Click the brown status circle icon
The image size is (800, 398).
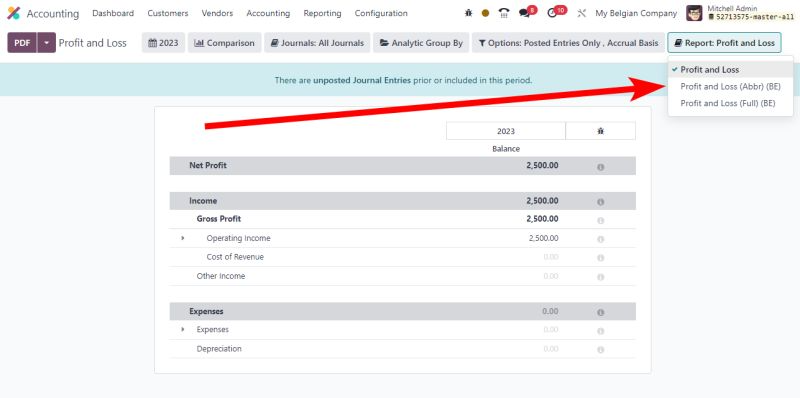point(485,13)
